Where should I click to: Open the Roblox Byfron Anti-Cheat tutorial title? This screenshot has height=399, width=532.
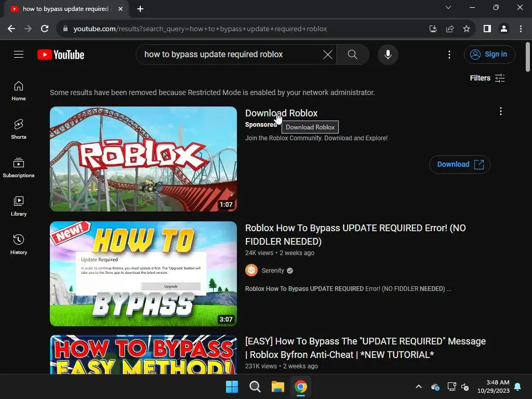click(x=365, y=348)
